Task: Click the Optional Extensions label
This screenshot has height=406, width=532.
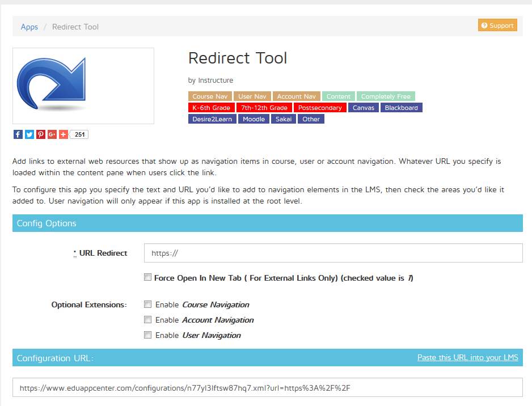Action: click(x=89, y=304)
